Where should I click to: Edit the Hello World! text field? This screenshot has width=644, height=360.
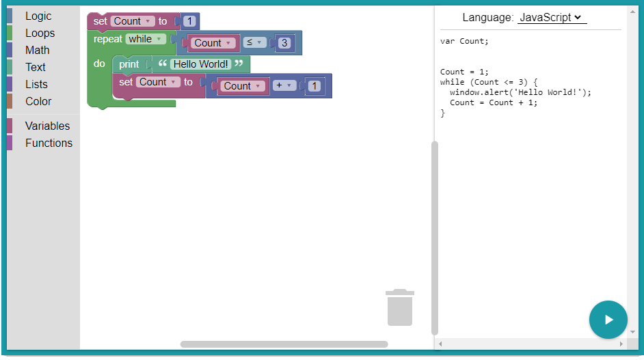[x=200, y=64]
